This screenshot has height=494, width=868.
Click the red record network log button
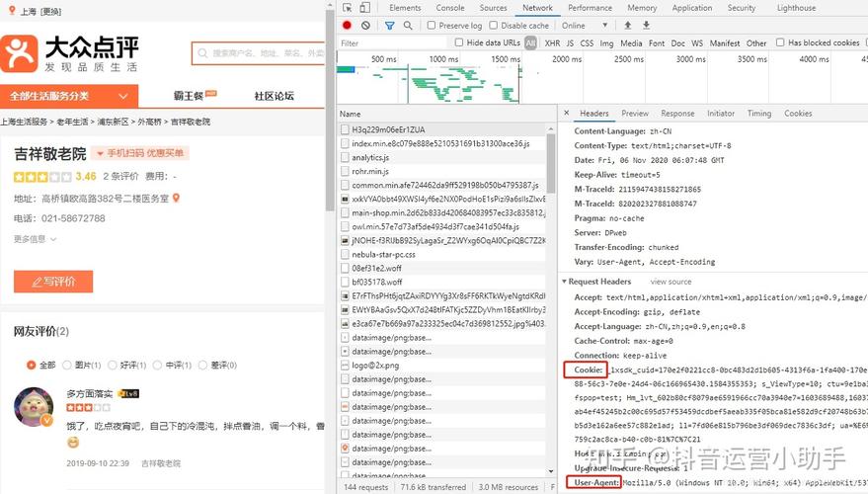(x=347, y=25)
